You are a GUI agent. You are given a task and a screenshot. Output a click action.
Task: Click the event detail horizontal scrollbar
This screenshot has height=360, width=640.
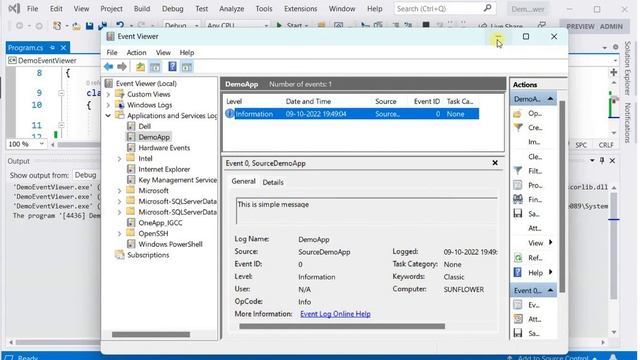click(x=342, y=326)
